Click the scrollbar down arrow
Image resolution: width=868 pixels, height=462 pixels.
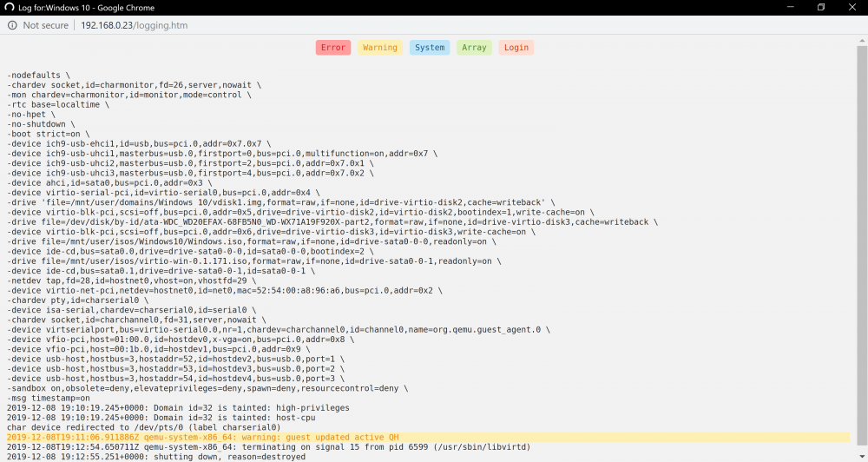pos(862,457)
